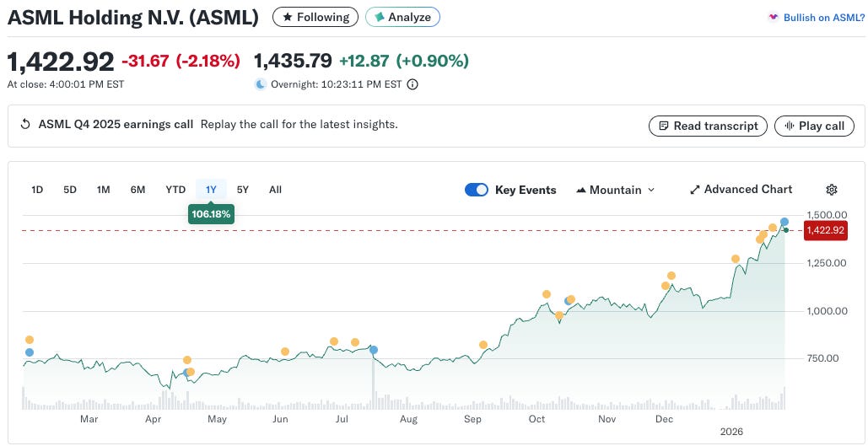The height and width of the screenshot is (446, 868).
Task: Click the red 1,422.92 price label on axis
Action: (825, 230)
